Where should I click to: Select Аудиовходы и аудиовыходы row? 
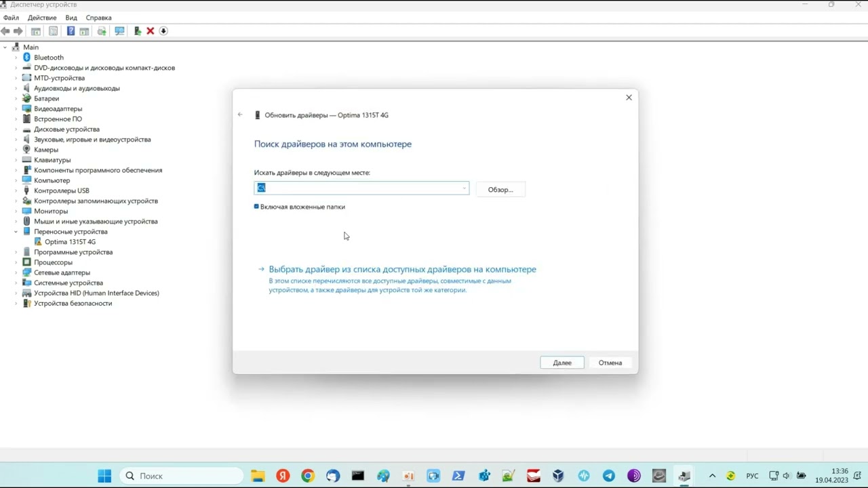(x=77, y=88)
